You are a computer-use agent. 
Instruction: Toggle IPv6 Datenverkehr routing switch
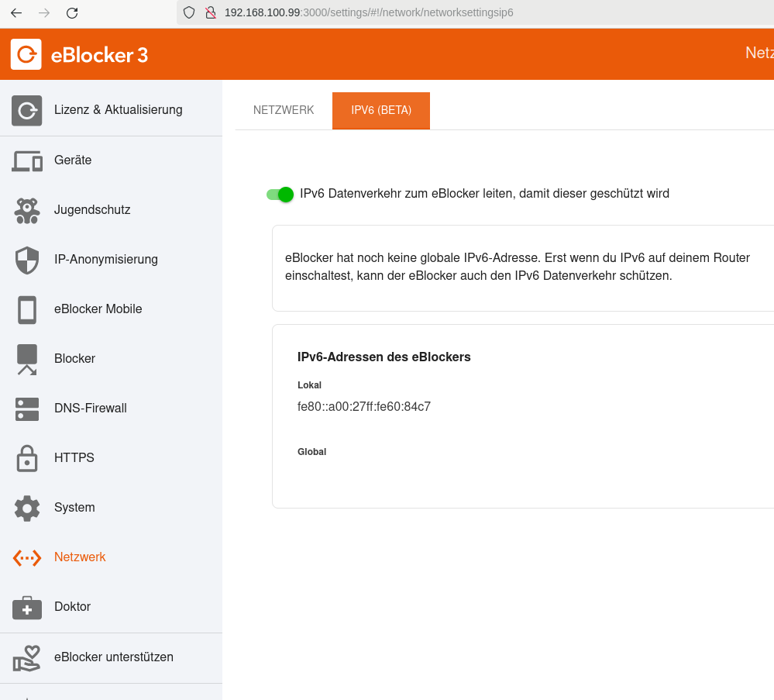pos(280,194)
